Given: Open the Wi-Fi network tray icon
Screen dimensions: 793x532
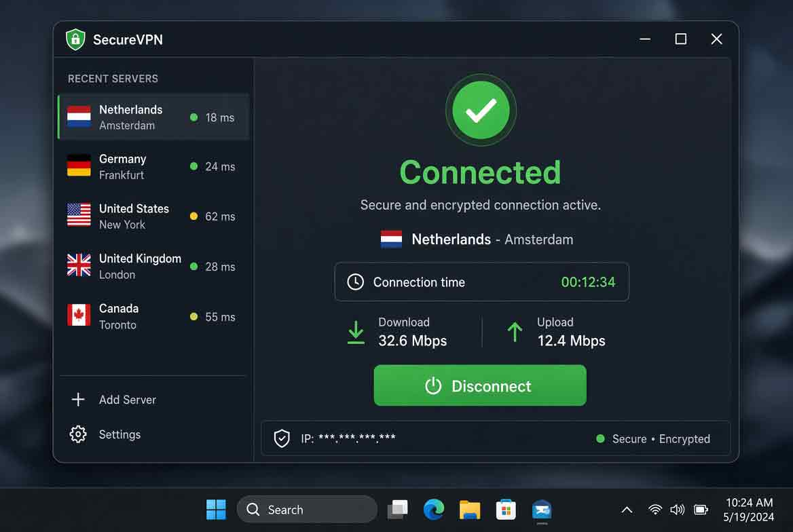Looking at the screenshot, I should coord(655,509).
